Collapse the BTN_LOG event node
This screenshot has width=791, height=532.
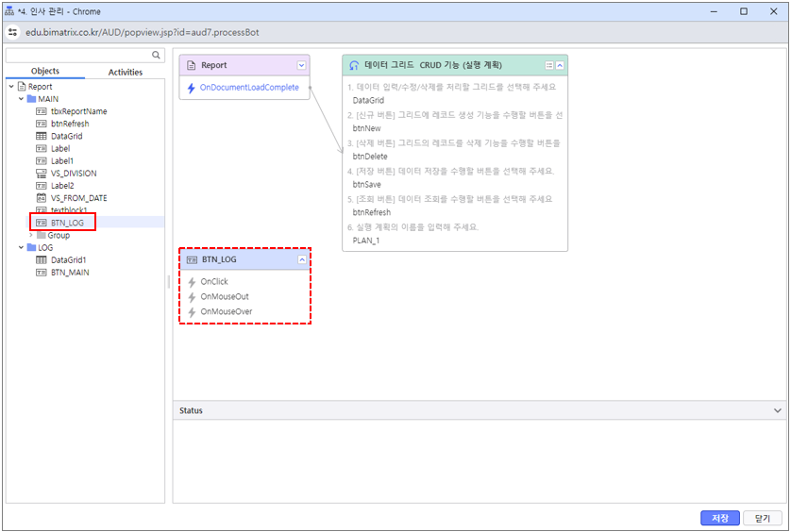click(301, 258)
